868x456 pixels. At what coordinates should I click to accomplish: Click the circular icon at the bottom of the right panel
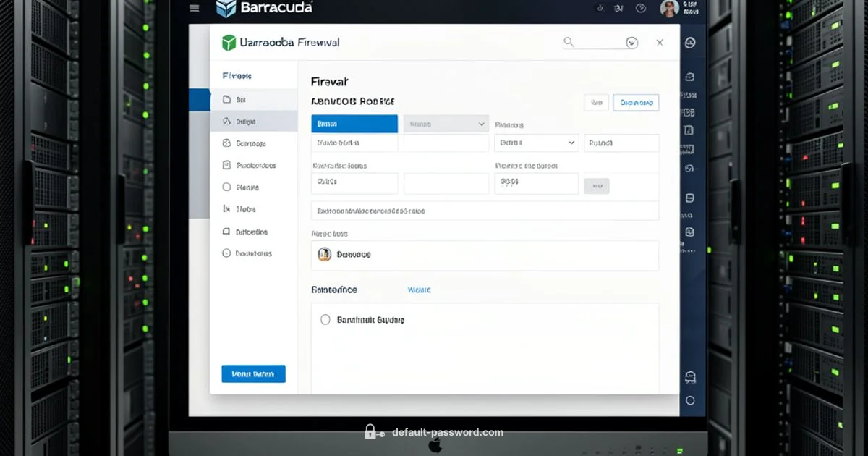(690, 400)
